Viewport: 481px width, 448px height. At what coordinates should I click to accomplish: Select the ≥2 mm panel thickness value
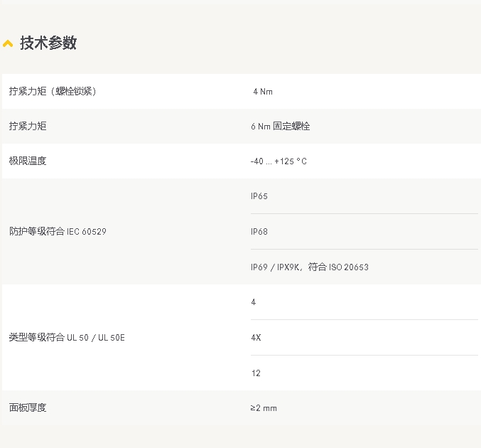coord(264,408)
